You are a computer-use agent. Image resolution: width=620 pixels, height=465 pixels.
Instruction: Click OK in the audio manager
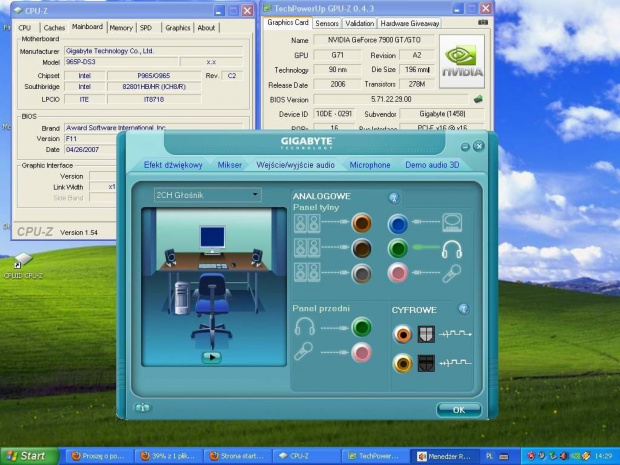(459, 410)
